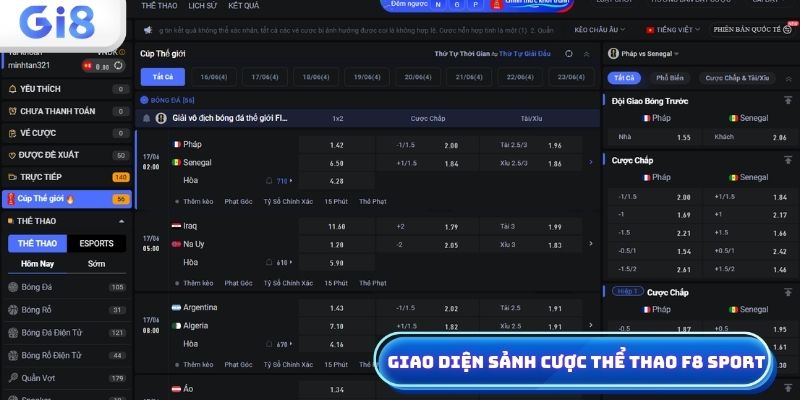Refresh account balance next to minhtan321

point(118,65)
